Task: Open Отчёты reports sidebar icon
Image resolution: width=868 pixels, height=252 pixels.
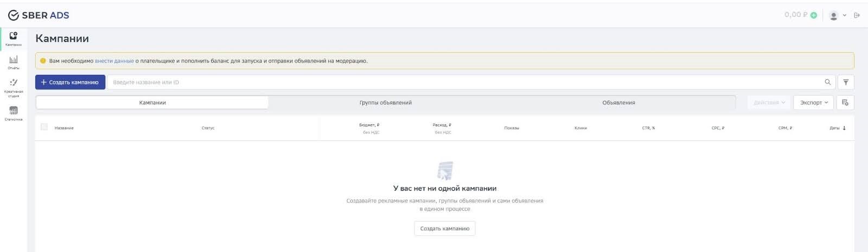Action: pos(14,62)
